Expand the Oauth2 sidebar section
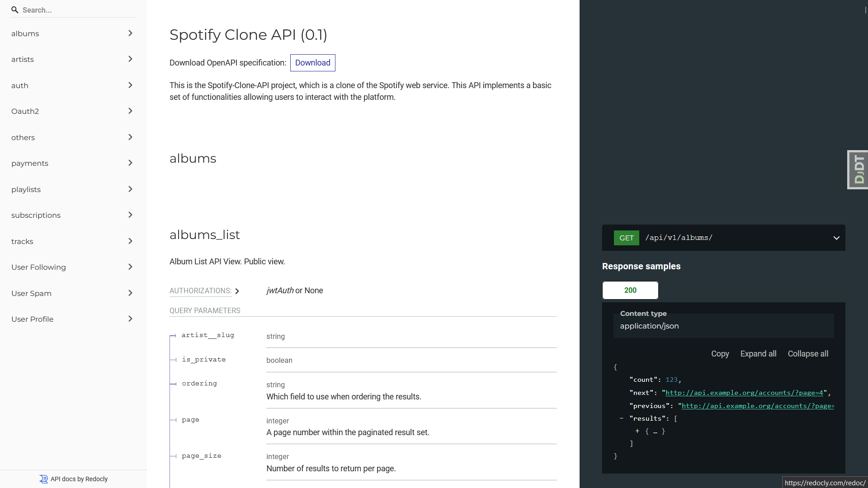This screenshot has width=868, height=488. tap(130, 111)
